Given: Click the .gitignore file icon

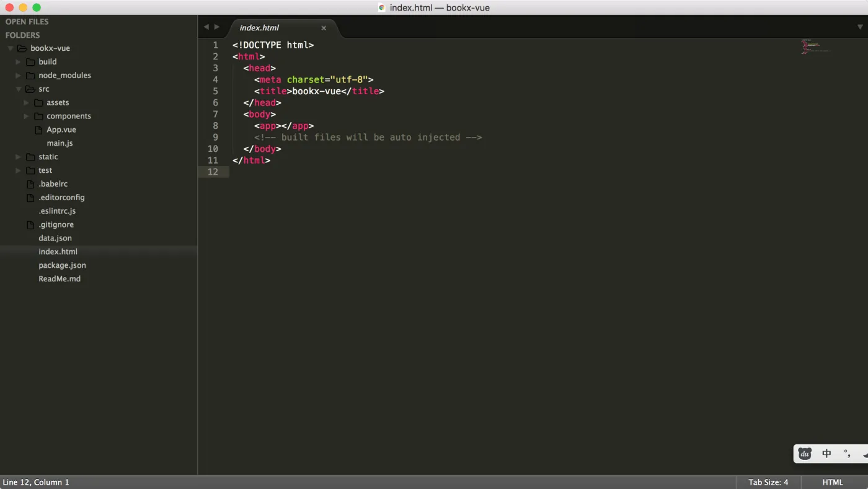Looking at the screenshot, I should 30,225.
